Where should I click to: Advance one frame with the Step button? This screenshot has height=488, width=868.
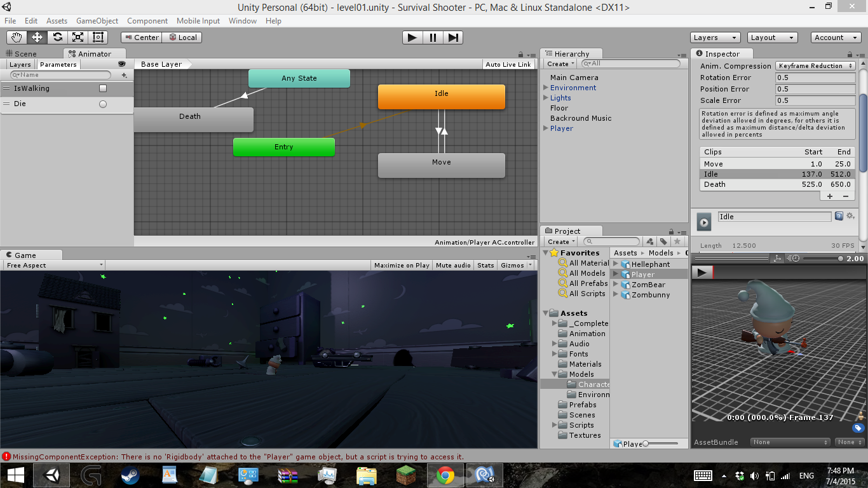pyautogui.click(x=453, y=37)
